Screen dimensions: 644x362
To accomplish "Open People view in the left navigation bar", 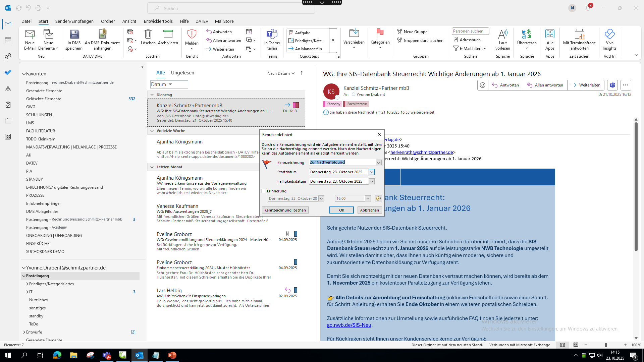I will [x=8, y=56].
